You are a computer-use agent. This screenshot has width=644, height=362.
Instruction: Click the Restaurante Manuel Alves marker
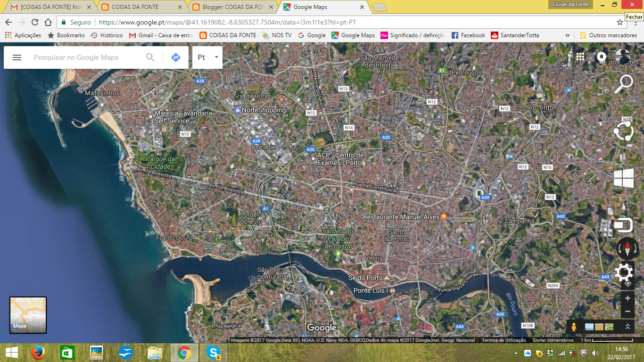tap(444, 217)
